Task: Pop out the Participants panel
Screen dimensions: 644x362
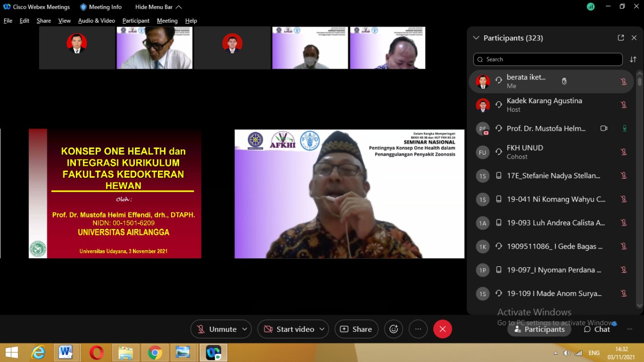Action: click(x=621, y=38)
